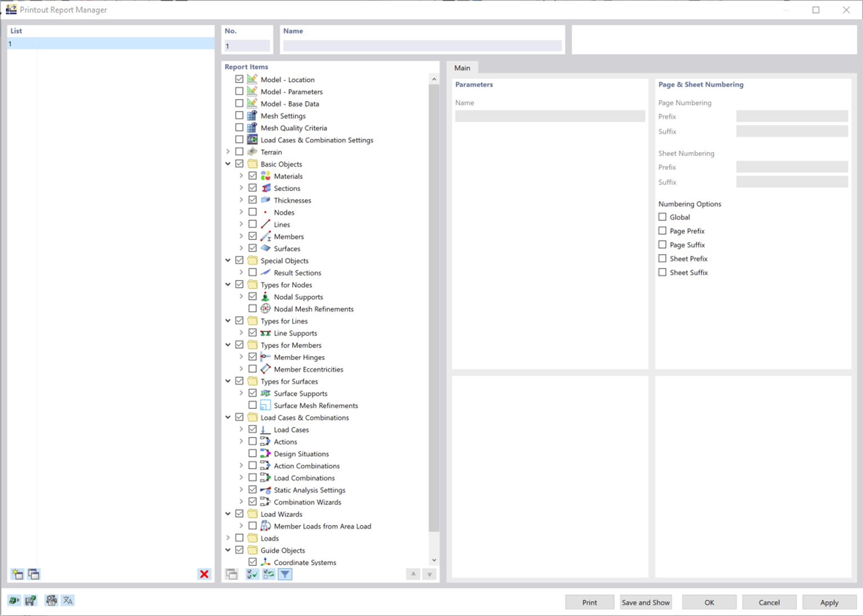Select all report items via check-all icon

(x=252, y=574)
